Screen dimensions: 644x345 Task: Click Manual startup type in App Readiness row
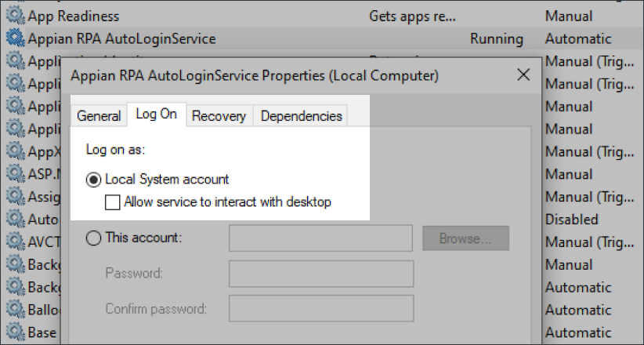(x=569, y=16)
